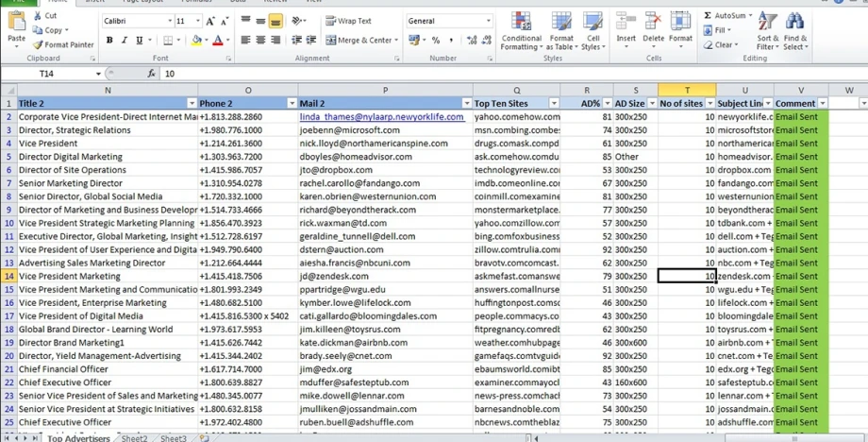Viewport: 868px width, 442px height.
Task: Toggle Bold formatting
Action: click(x=109, y=41)
